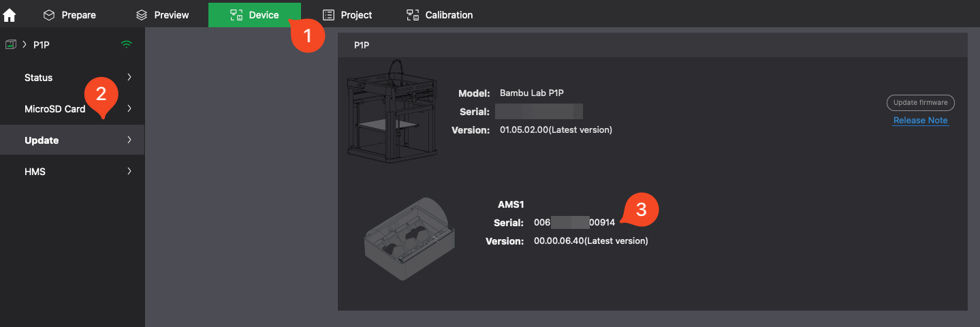This screenshot has width=980, height=327.
Task: Click the Update firmware button
Action: point(920,103)
